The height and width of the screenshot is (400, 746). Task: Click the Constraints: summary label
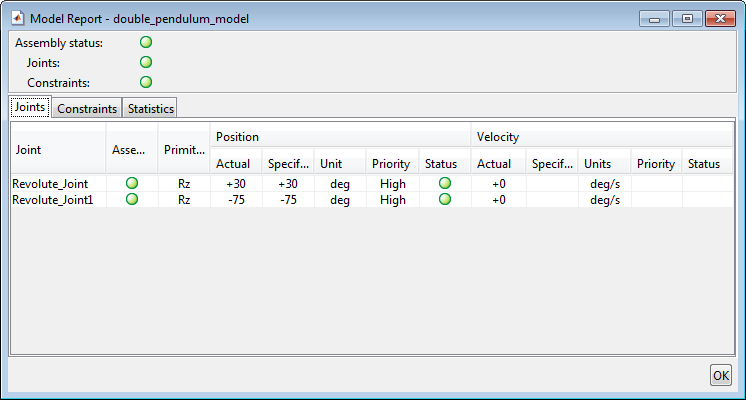click(x=58, y=83)
